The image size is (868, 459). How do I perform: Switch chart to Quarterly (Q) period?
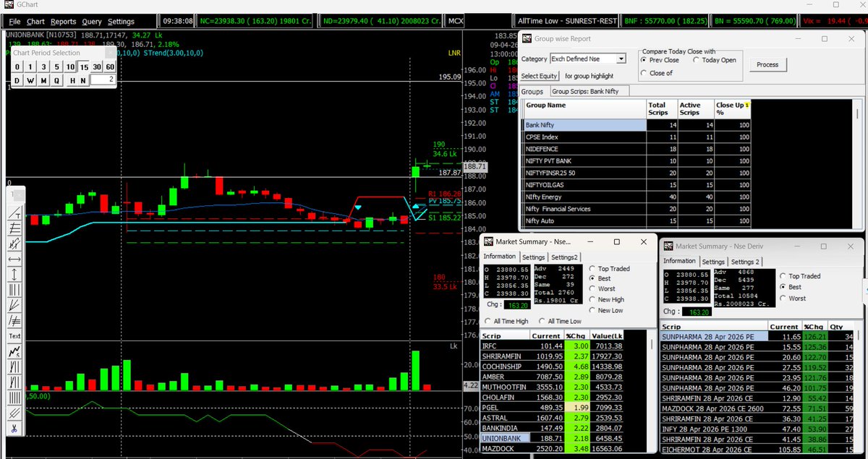pos(56,80)
